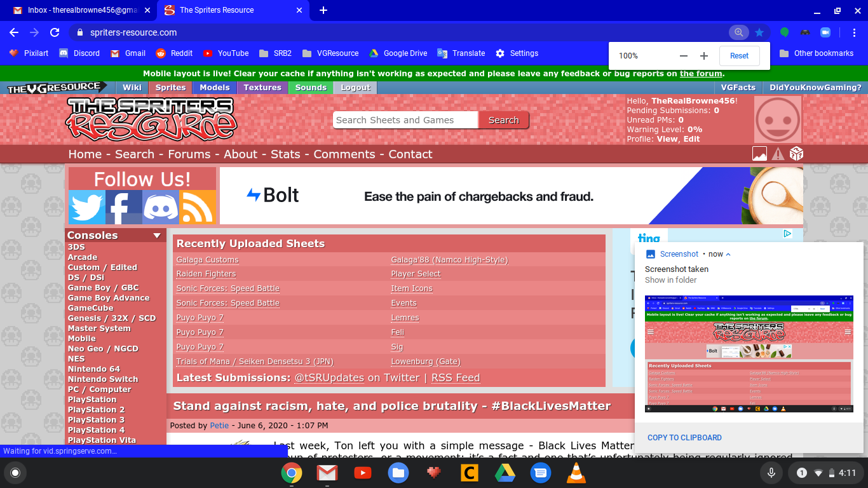The width and height of the screenshot is (868, 488).
Task: Open the Zoom extension camera icon
Action: [x=825, y=32]
